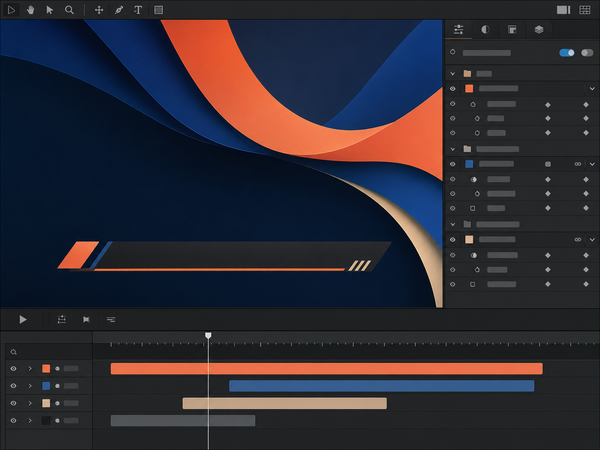
Task: Select the four-arrow Move tool
Action: (99, 10)
